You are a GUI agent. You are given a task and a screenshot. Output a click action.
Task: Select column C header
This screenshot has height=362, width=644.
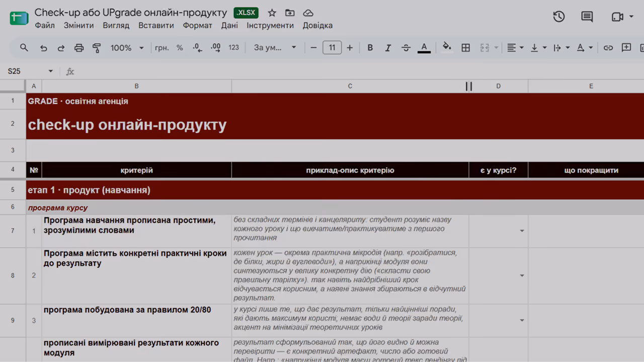coord(350,86)
